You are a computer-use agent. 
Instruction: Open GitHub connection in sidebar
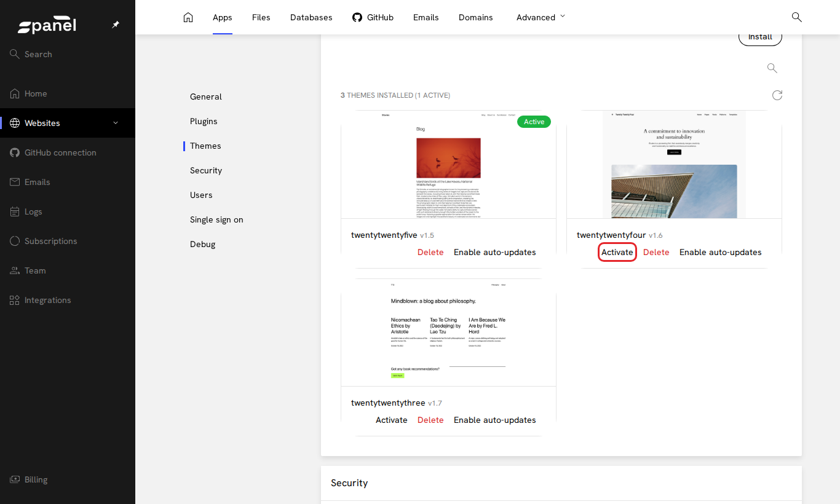click(68, 152)
